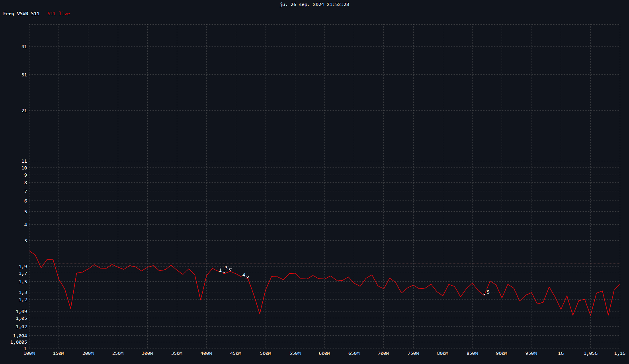
Task: Click the Freq VSWR S11 chart title
Action: pos(21,14)
